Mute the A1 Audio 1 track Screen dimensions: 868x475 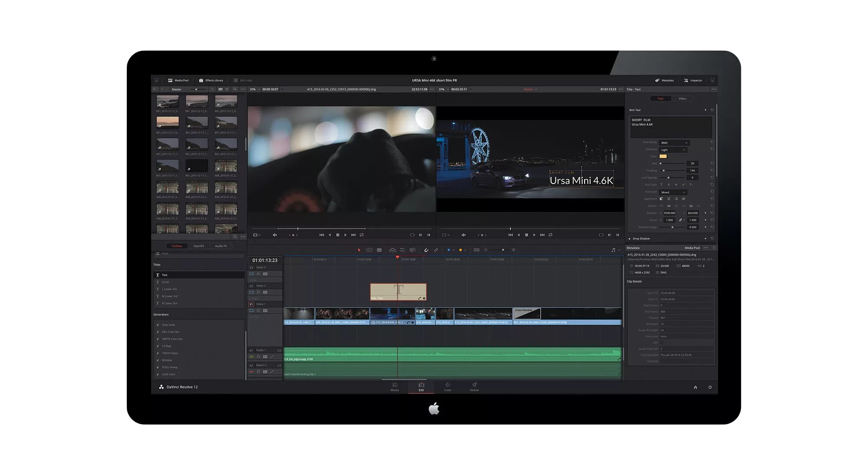[251, 357]
